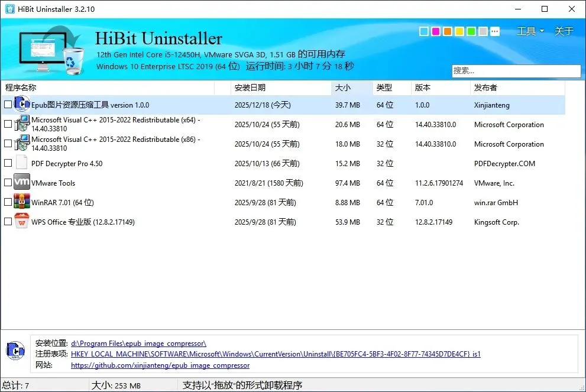The width and height of the screenshot is (586, 392).
Task: Select WinRAR 7.01 (64 位) row name
Action: click(x=63, y=203)
